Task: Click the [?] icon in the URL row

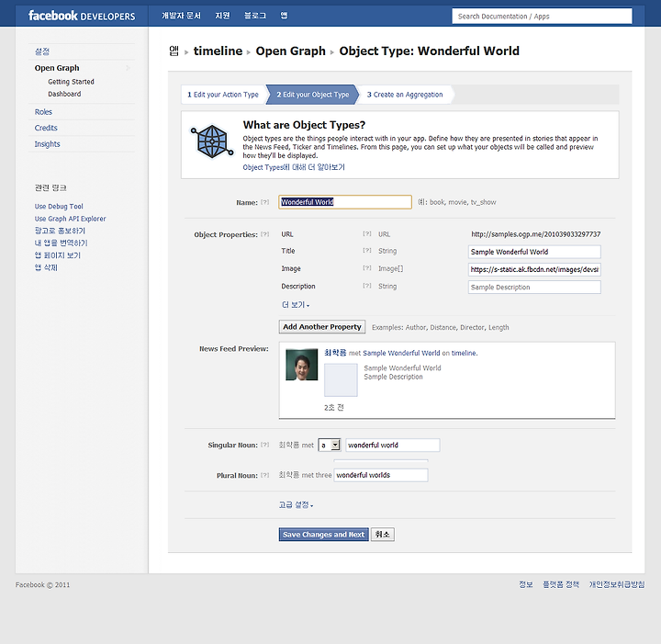Action: 367,233
